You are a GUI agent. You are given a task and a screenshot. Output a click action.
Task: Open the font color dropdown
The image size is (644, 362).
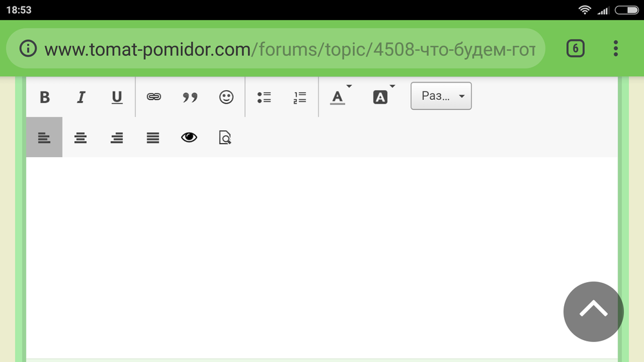pyautogui.click(x=341, y=97)
